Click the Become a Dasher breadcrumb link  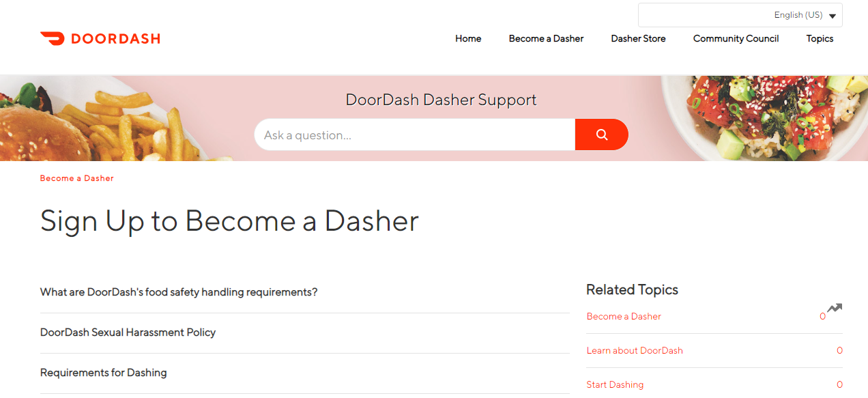[x=76, y=178]
